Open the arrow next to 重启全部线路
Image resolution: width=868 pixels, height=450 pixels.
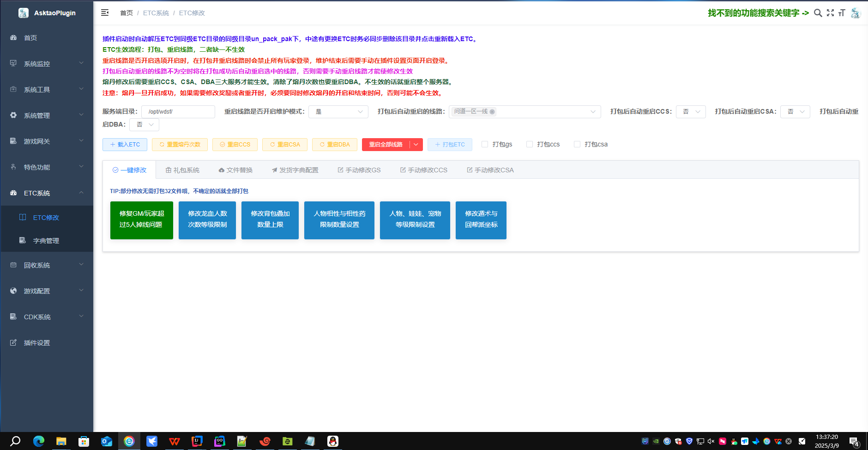coord(416,145)
